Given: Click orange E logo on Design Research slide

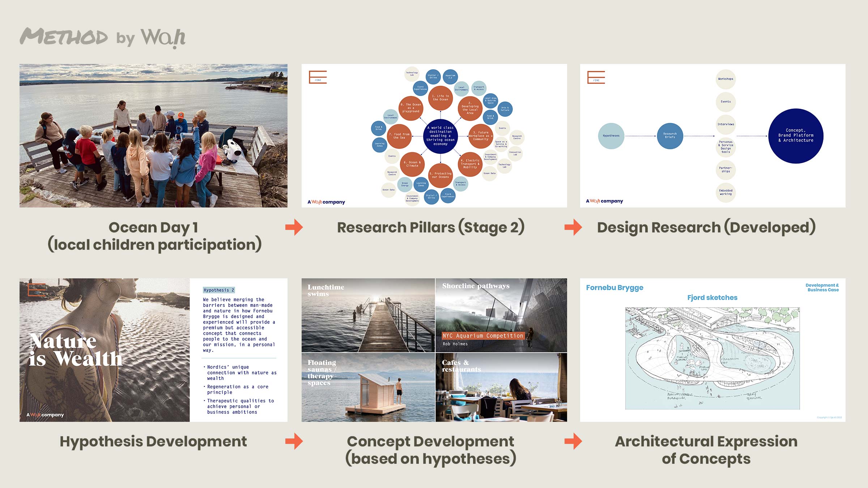Looking at the screenshot, I should (596, 77).
